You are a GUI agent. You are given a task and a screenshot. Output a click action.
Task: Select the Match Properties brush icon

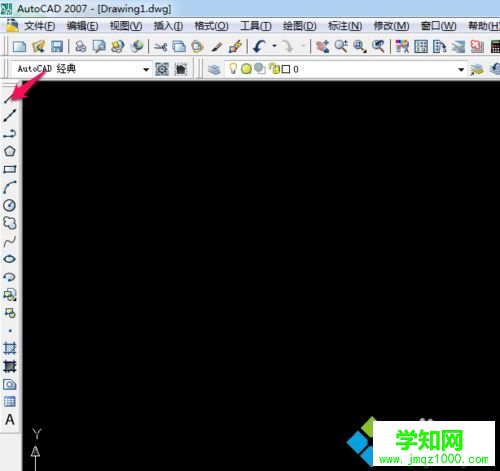[x=216, y=47]
